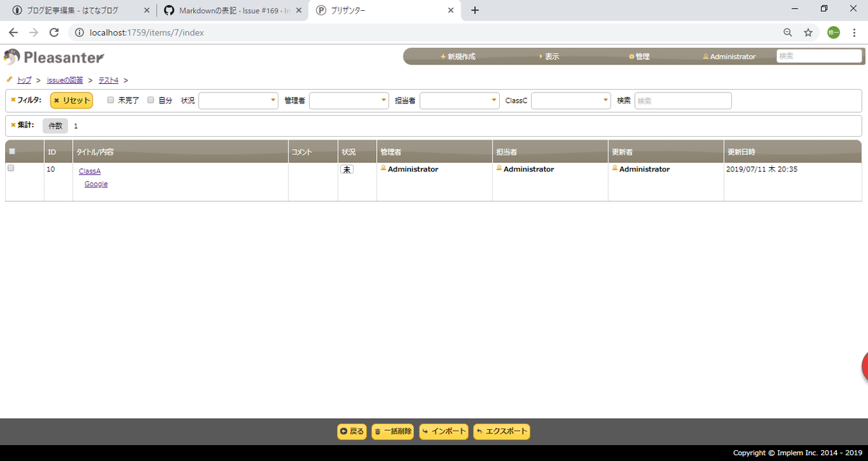
Task: Sort by 更新者 column header
Action: [x=666, y=152]
